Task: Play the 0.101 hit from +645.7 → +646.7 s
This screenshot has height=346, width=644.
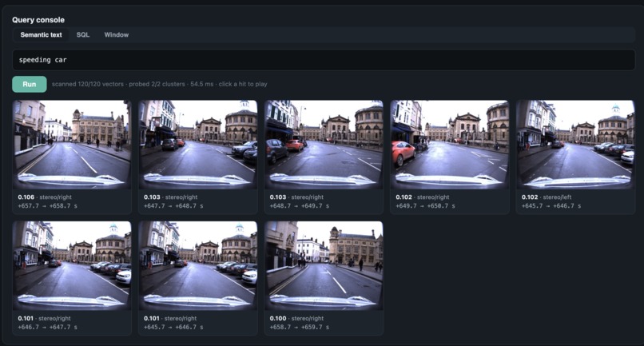Action: [x=198, y=266]
